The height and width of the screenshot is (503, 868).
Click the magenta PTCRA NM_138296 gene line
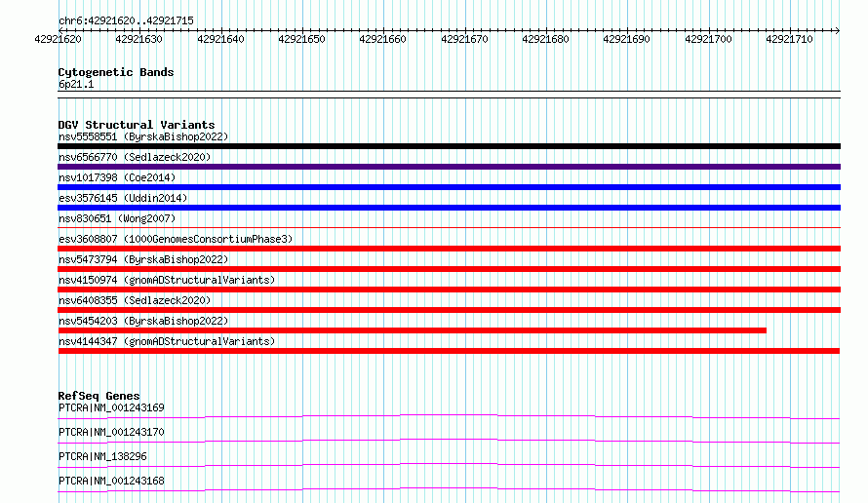click(x=449, y=465)
